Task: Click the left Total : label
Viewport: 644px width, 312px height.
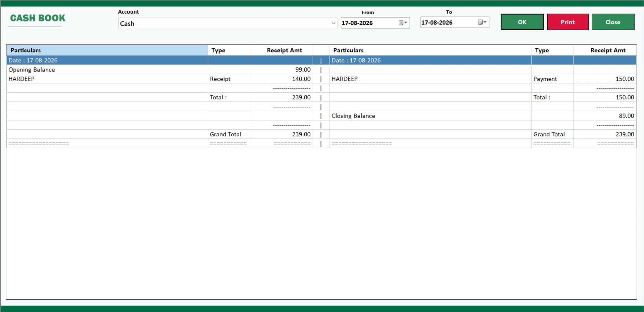Action: tap(218, 97)
